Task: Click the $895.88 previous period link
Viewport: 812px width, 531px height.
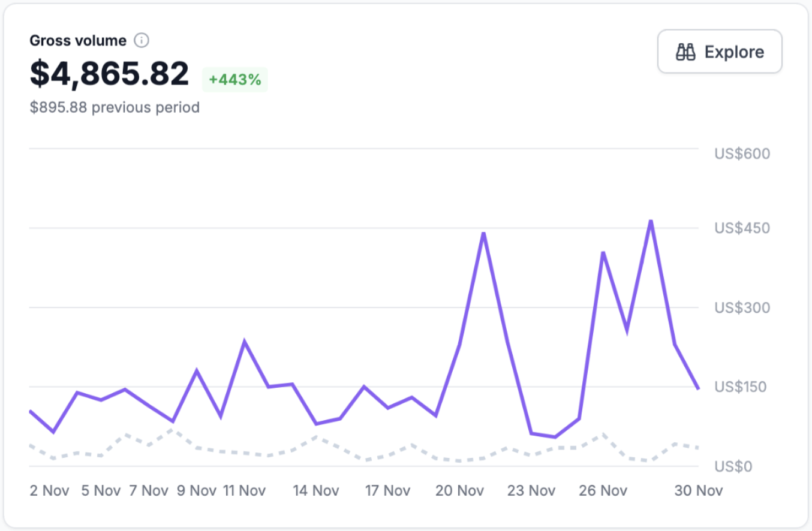Action: (115, 107)
